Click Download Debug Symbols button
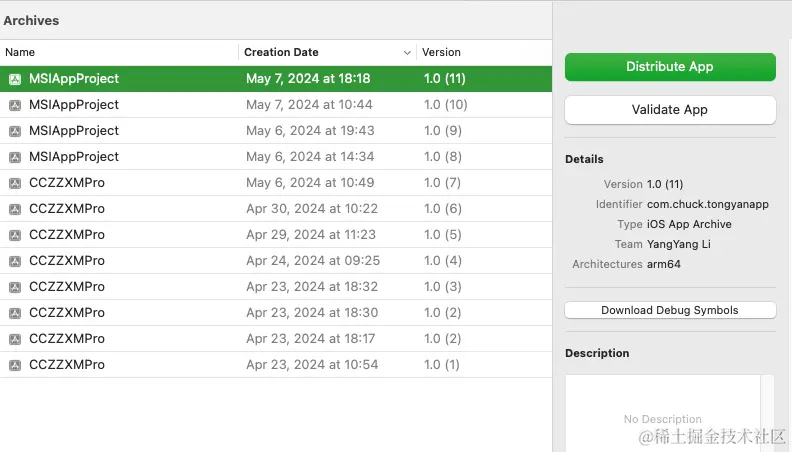Image resolution: width=792 pixels, height=452 pixels. (x=670, y=310)
